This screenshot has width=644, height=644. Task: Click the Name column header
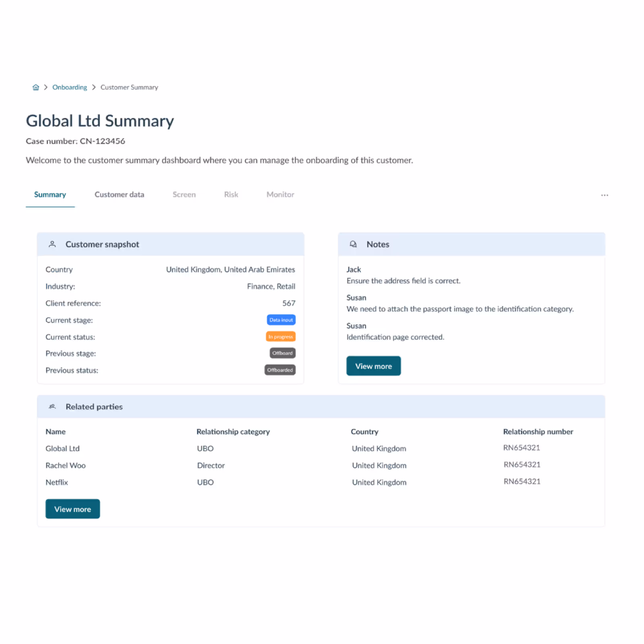pyautogui.click(x=56, y=431)
